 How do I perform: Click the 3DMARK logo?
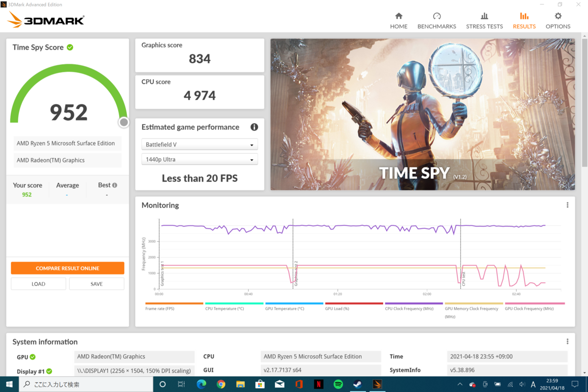coord(47,20)
